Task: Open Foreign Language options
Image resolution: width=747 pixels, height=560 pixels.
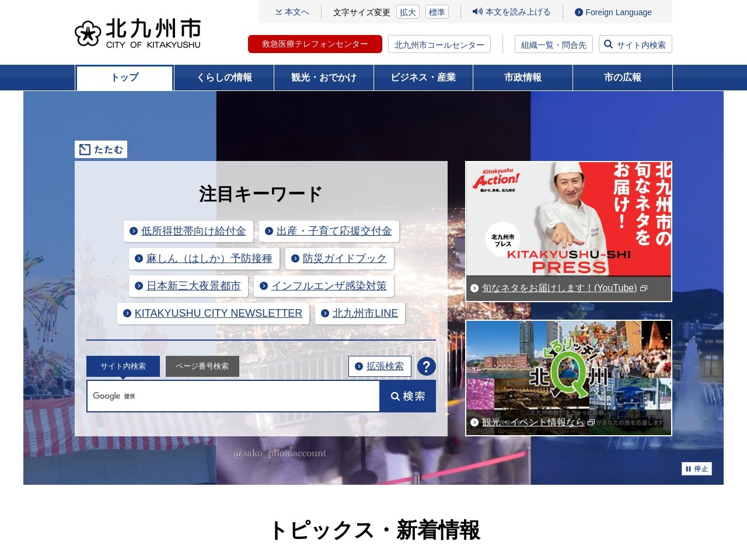Action: pyautogui.click(x=613, y=12)
